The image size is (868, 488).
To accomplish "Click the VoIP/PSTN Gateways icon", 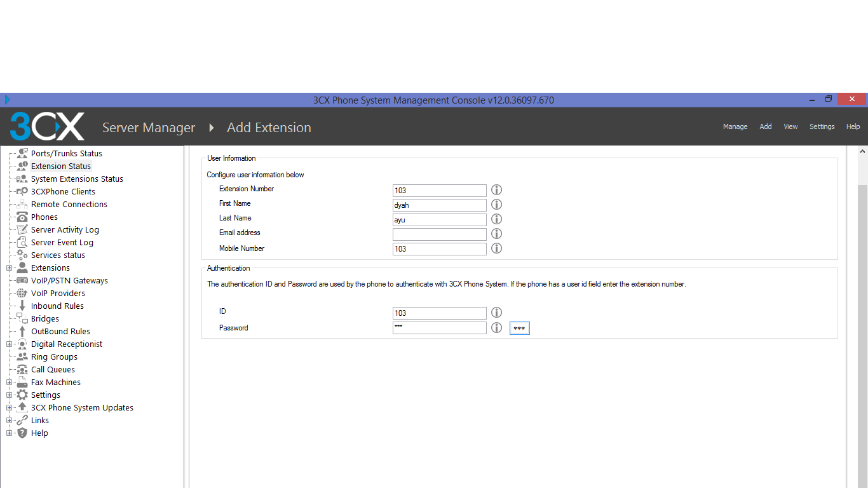I will point(22,280).
